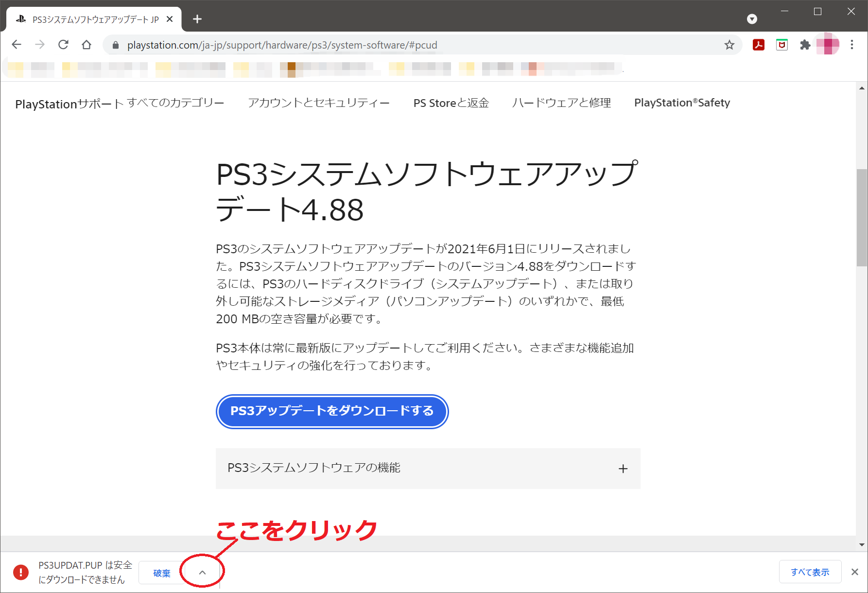Click the scrollbar up arrow
Image resolution: width=868 pixels, height=593 pixels.
(x=862, y=88)
